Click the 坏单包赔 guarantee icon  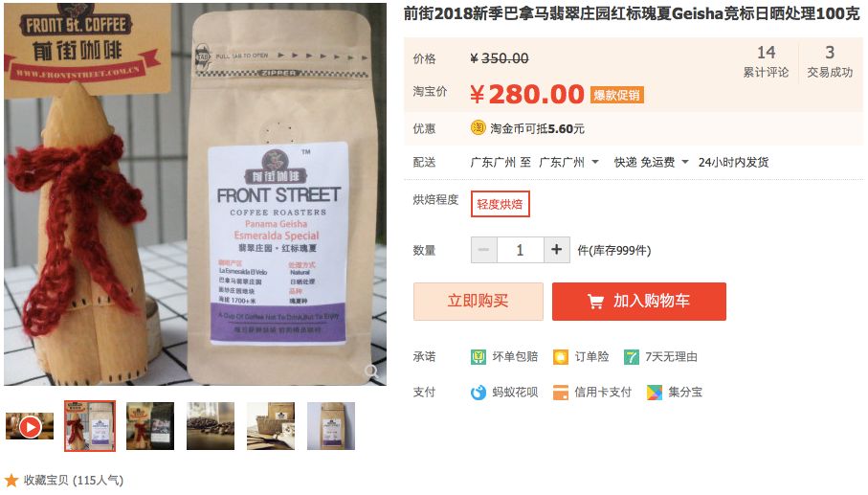click(x=479, y=356)
